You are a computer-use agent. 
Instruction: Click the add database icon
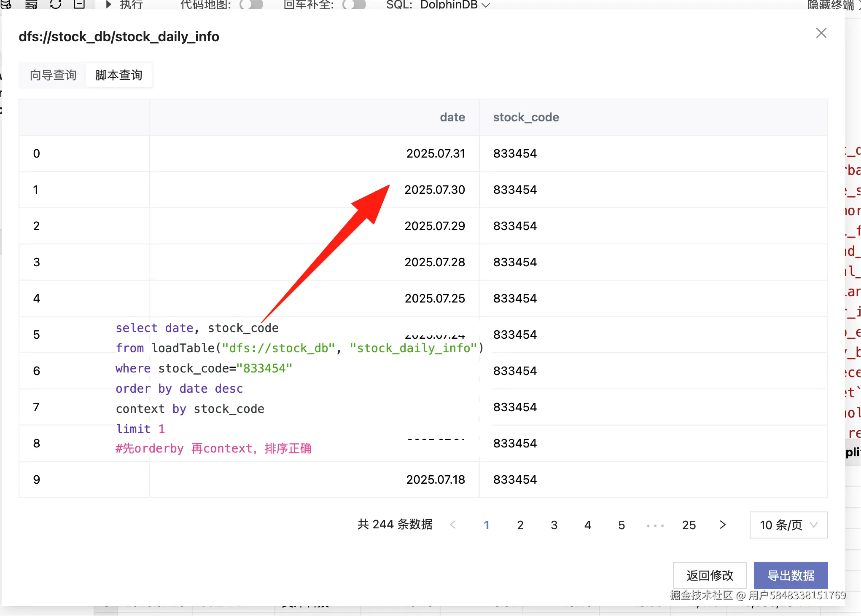click(6, 4)
